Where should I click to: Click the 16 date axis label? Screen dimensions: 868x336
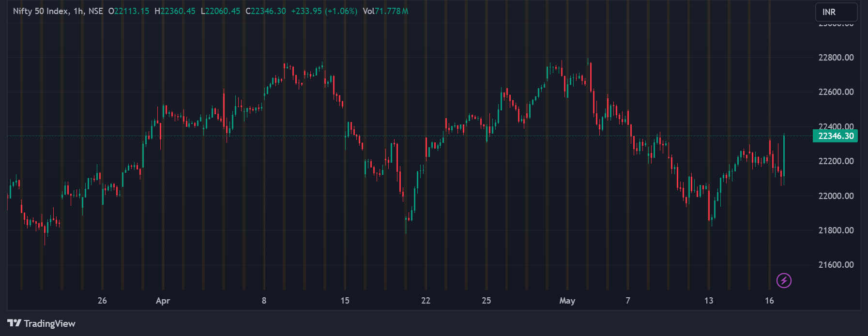tap(769, 301)
